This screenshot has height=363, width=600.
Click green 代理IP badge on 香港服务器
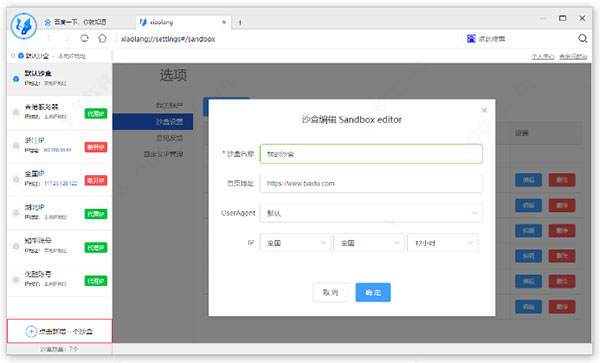tap(96, 114)
